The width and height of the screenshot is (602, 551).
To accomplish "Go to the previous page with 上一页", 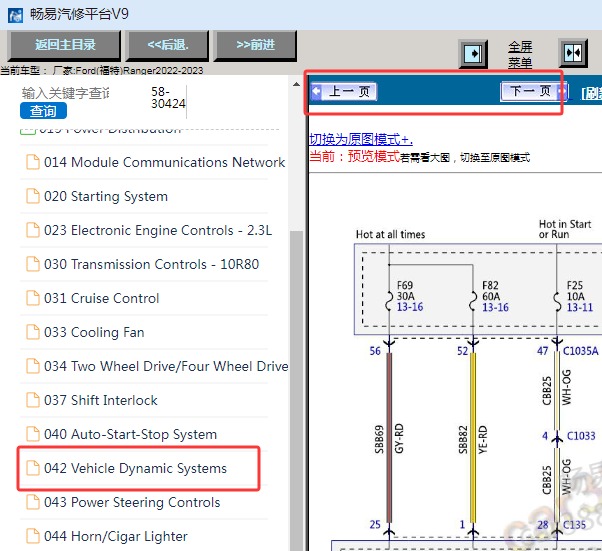I will coord(344,91).
